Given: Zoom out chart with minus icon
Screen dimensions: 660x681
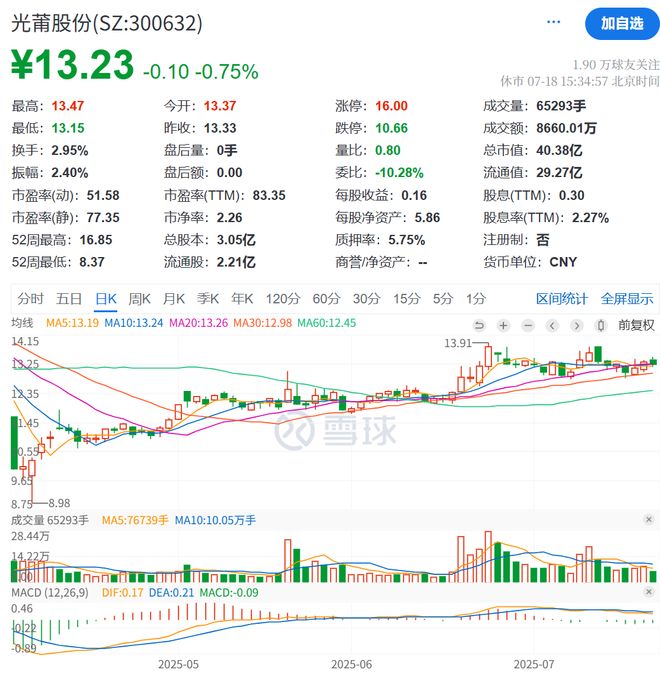Looking at the screenshot, I should [528, 325].
